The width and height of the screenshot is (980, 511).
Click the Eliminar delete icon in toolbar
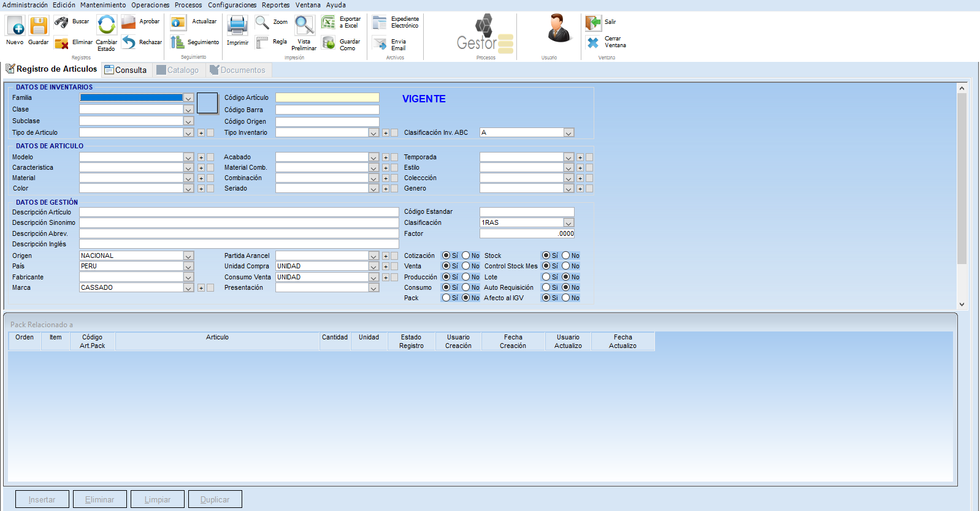(61, 44)
